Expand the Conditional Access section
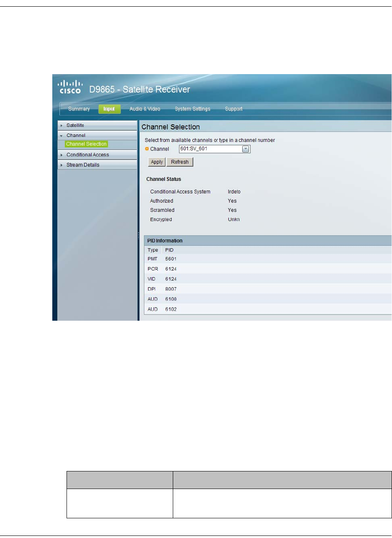The width and height of the screenshot is (392, 538). [97, 154]
